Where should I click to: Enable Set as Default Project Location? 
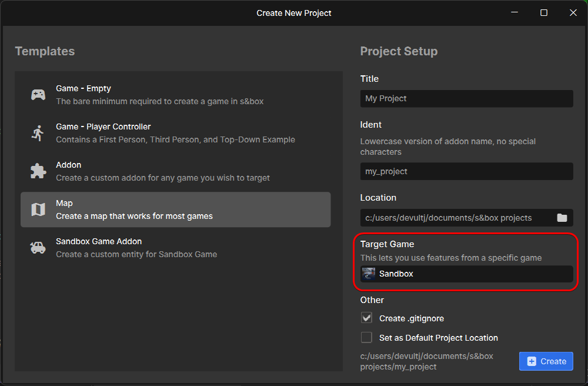(366, 338)
